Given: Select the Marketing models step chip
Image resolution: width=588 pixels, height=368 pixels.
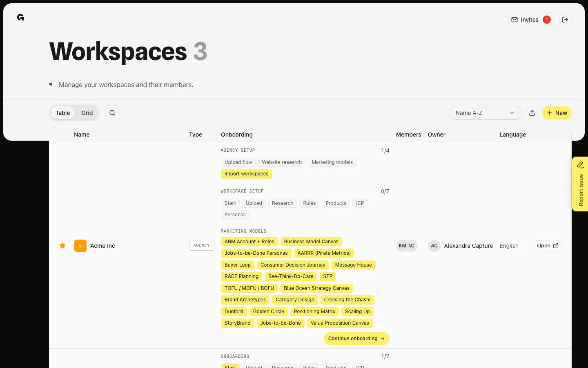Looking at the screenshot, I should [332, 162].
